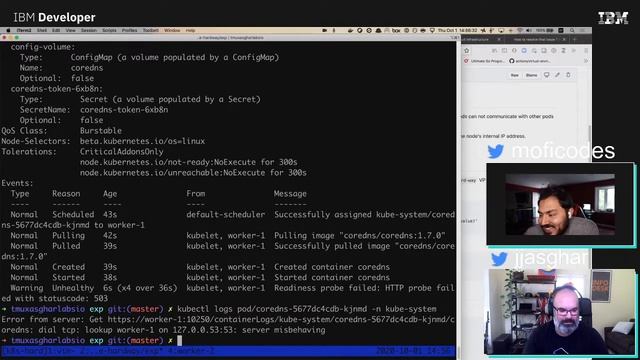Click the Blame button on GitHub file

531,75
